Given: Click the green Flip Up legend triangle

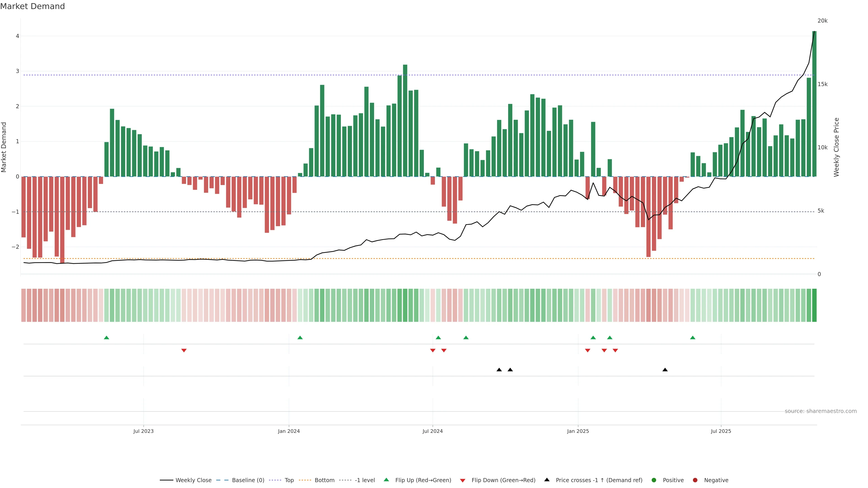Looking at the screenshot, I should pos(387,480).
